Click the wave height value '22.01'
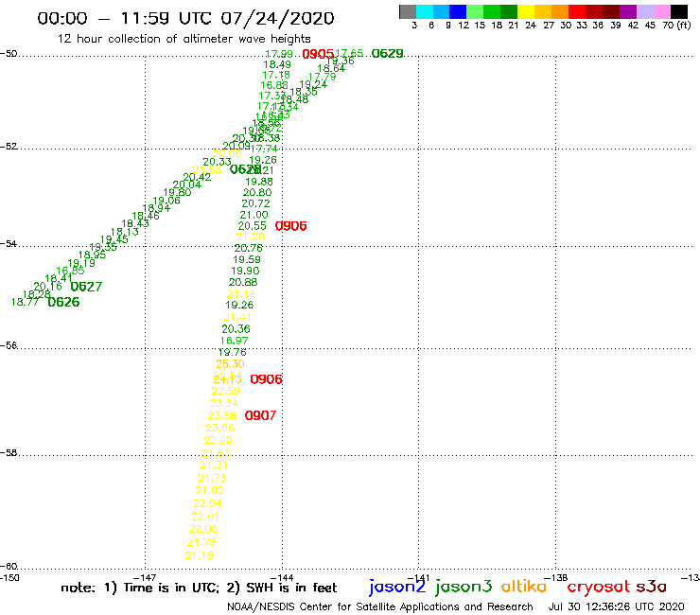700x615 pixels. [x=205, y=517]
